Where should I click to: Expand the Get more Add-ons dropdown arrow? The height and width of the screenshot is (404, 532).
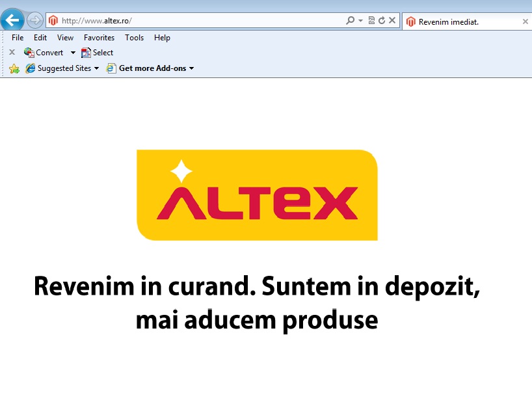point(191,68)
